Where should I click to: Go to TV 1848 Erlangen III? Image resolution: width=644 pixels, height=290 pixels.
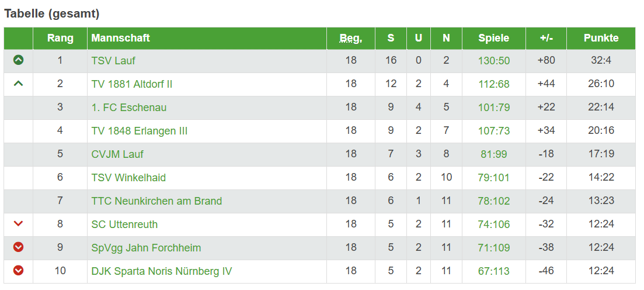click(139, 131)
